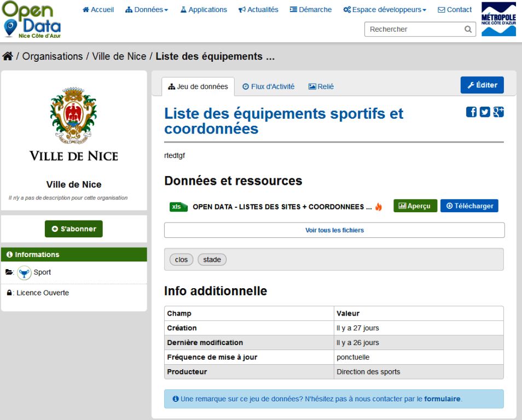This screenshot has height=420, width=522.
Task: Click the search magnifier icon
Action: 468,30
